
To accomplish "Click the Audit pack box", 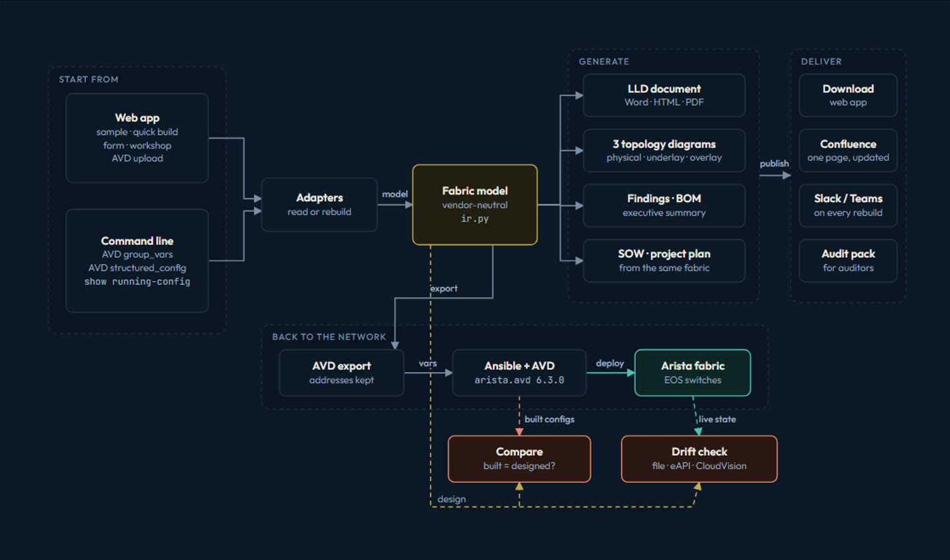I will [848, 261].
